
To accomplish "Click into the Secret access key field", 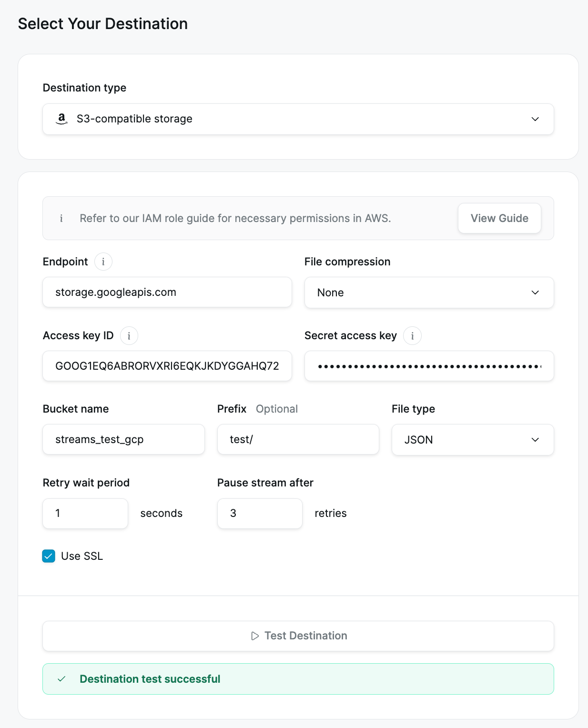I will click(429, 366).
